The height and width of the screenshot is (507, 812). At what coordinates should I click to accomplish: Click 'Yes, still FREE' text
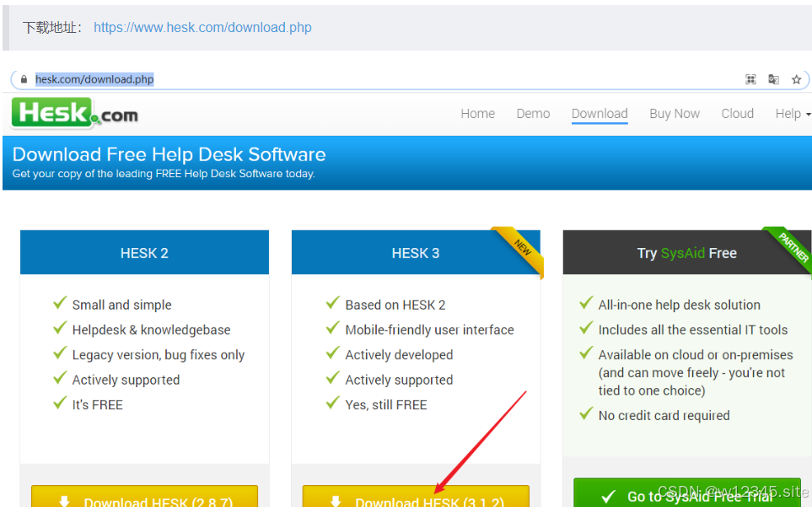(386, 404)
